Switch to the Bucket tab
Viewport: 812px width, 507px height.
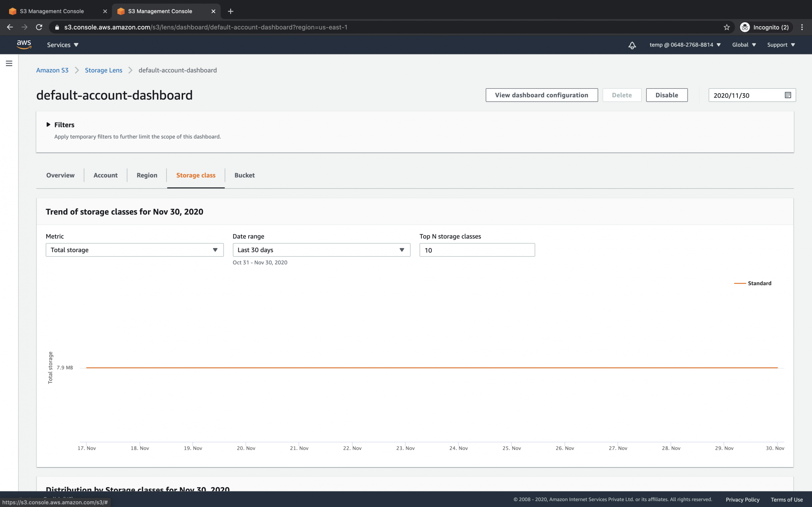coord(244,175)
